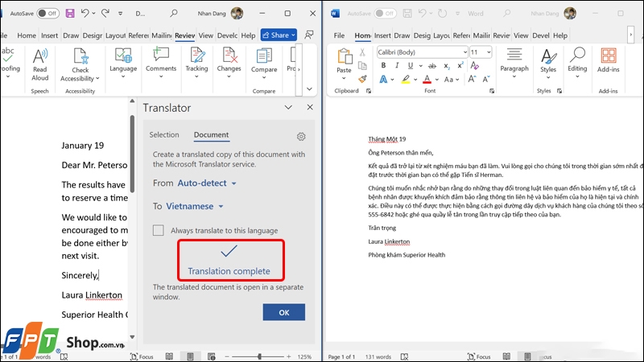Launch Font dialog from Font group corner

click(x=492, y=91)
